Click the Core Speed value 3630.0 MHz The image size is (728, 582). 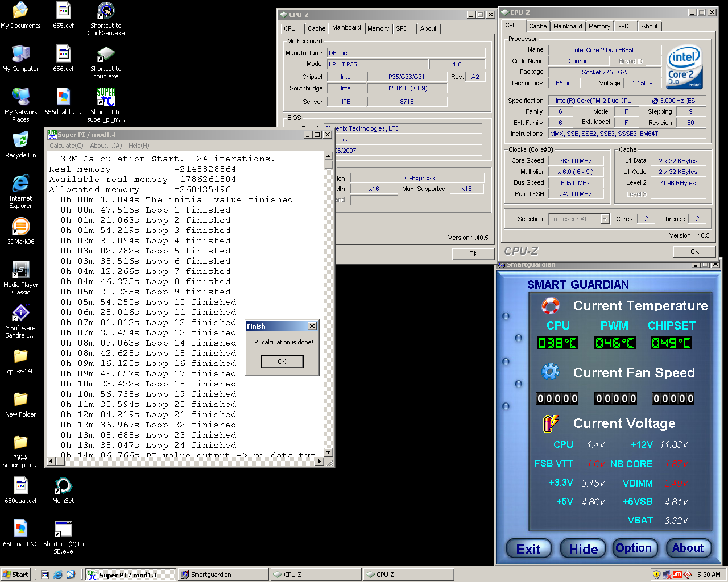(575, 161)
